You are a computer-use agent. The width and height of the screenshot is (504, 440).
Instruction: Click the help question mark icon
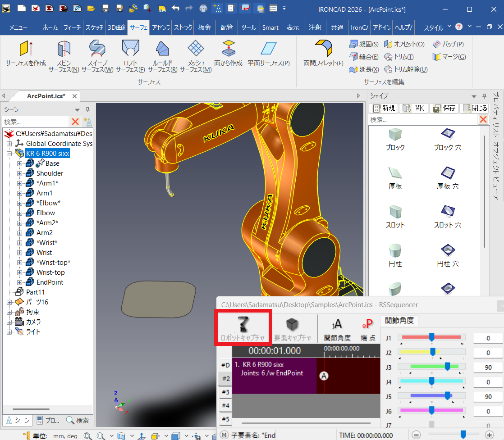(x=459, y=27)
